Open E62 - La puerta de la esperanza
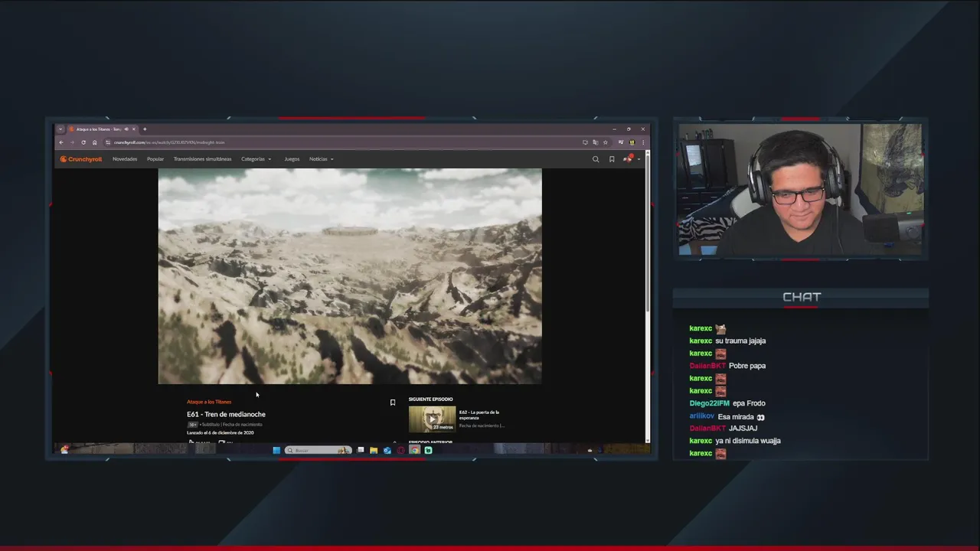980x551 pixels. tap(479, 415)
